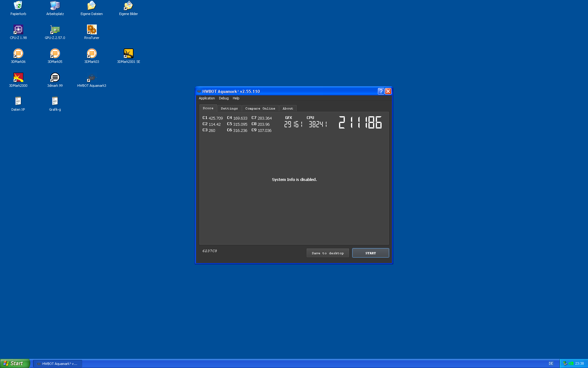Click the title bar help question-mark button
588x368 pixels.
pyautogui.click(x=381, y=91)
